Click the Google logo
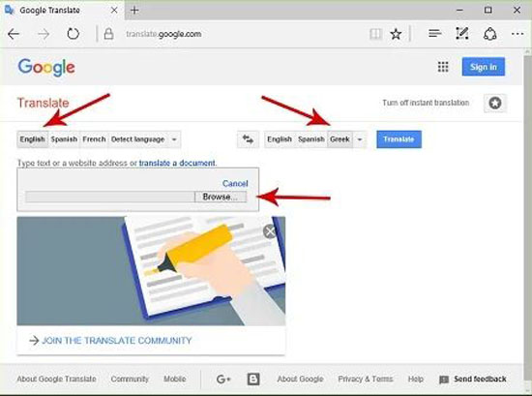The width and height of the screenshot is (532, 396). [x=46, y=67]
